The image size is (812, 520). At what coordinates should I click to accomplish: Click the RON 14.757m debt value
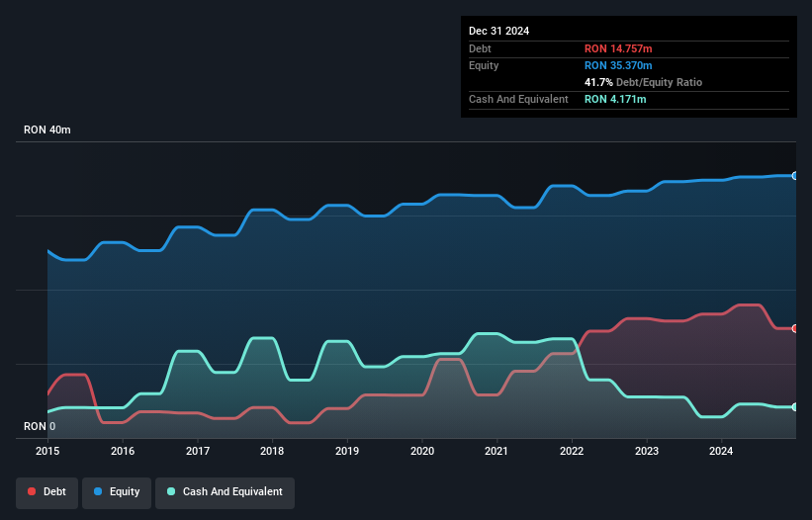pyautogui.click(x=618, y=48)
